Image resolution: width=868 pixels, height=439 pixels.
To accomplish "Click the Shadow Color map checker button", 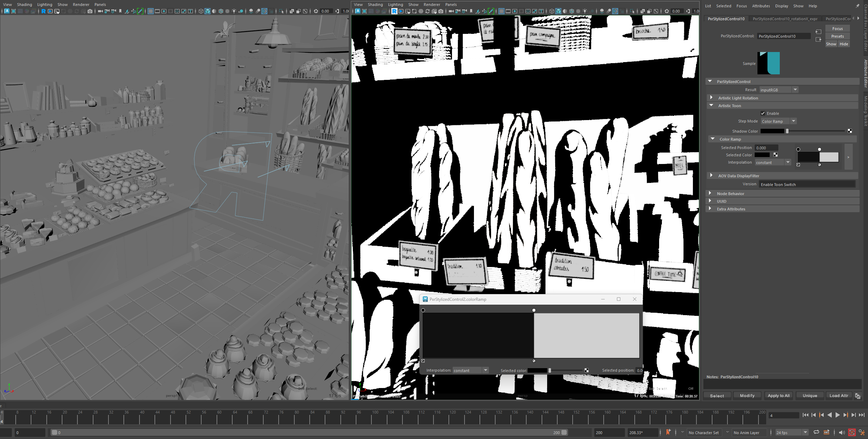I will pos(850,131).
